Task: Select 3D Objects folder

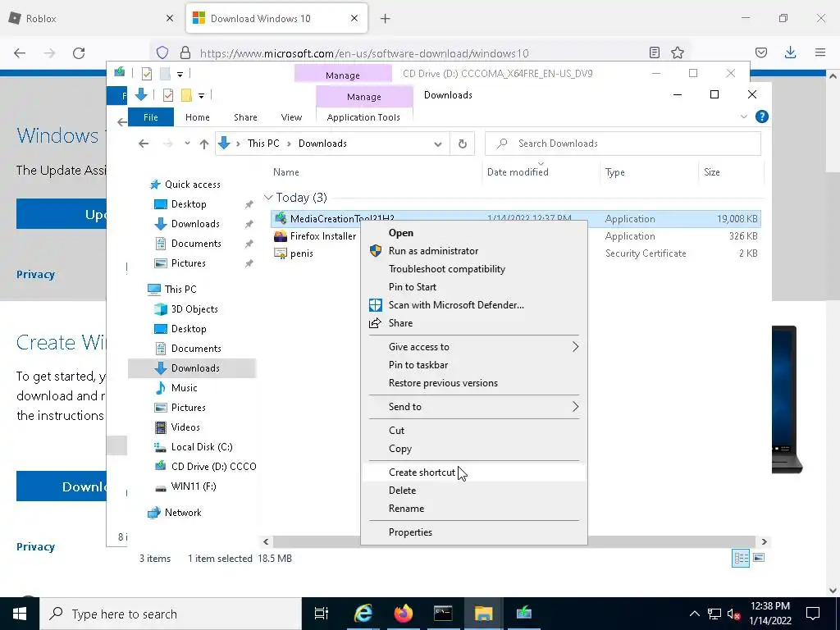Action: coord(194,309)
